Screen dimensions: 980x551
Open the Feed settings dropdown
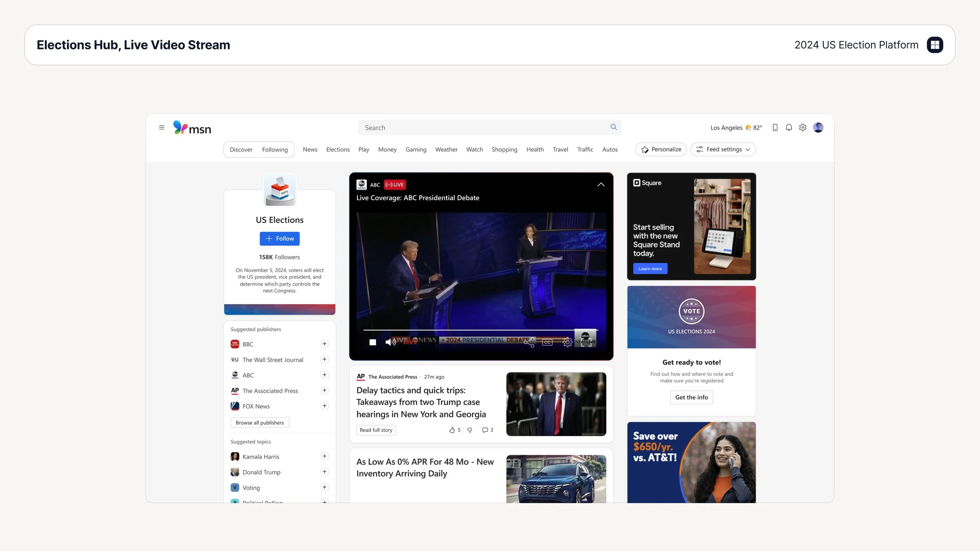[x=723, y=150]
